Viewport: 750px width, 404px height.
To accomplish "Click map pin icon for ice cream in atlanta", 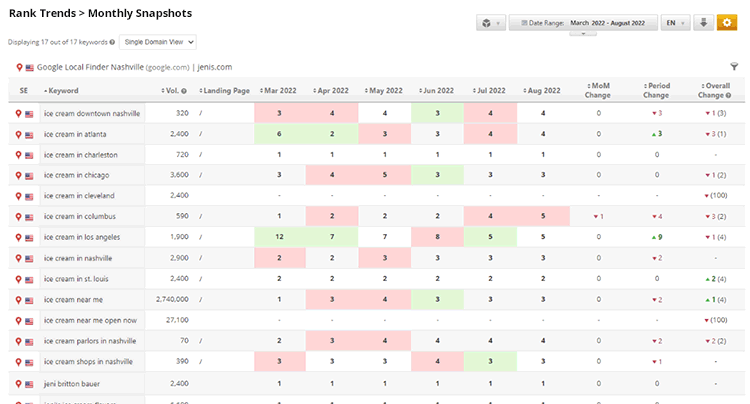I will (19, 134).
